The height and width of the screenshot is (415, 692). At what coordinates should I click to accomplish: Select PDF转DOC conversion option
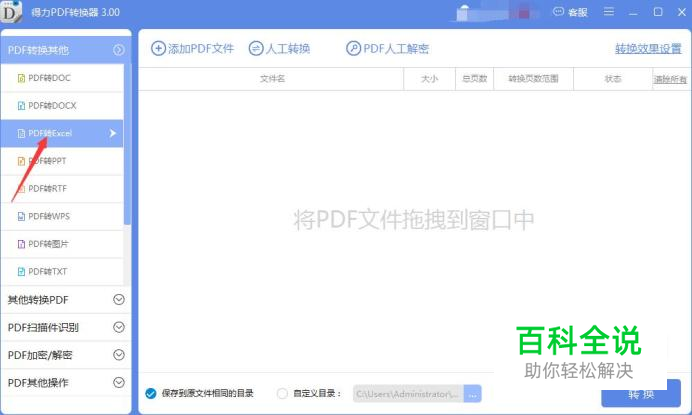coord(62,78)
